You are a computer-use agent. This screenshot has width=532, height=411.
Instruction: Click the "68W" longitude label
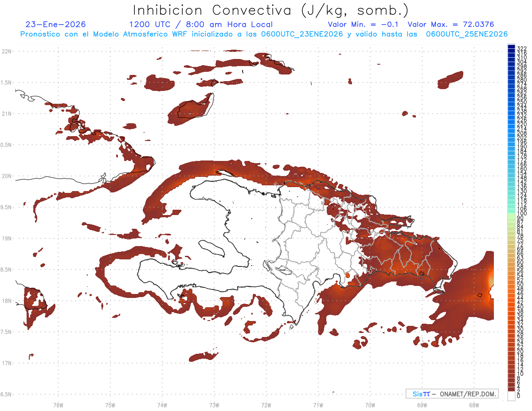[x=473, y=405]
